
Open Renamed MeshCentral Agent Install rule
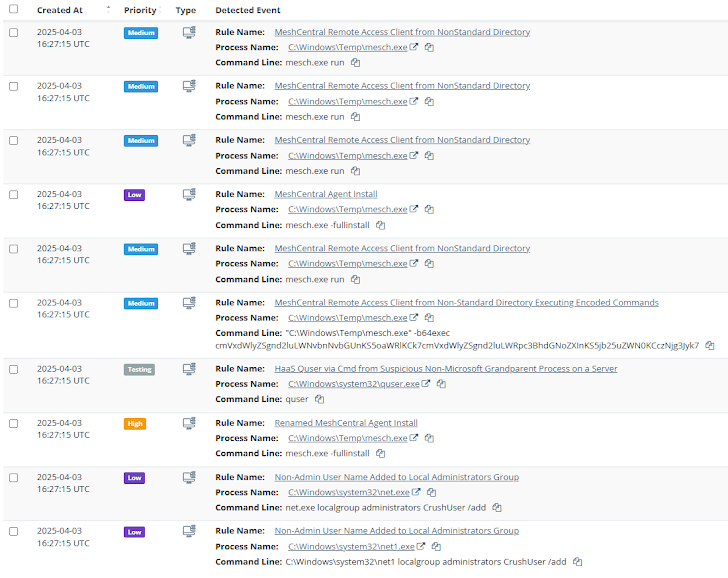click(x=346, y=423)
